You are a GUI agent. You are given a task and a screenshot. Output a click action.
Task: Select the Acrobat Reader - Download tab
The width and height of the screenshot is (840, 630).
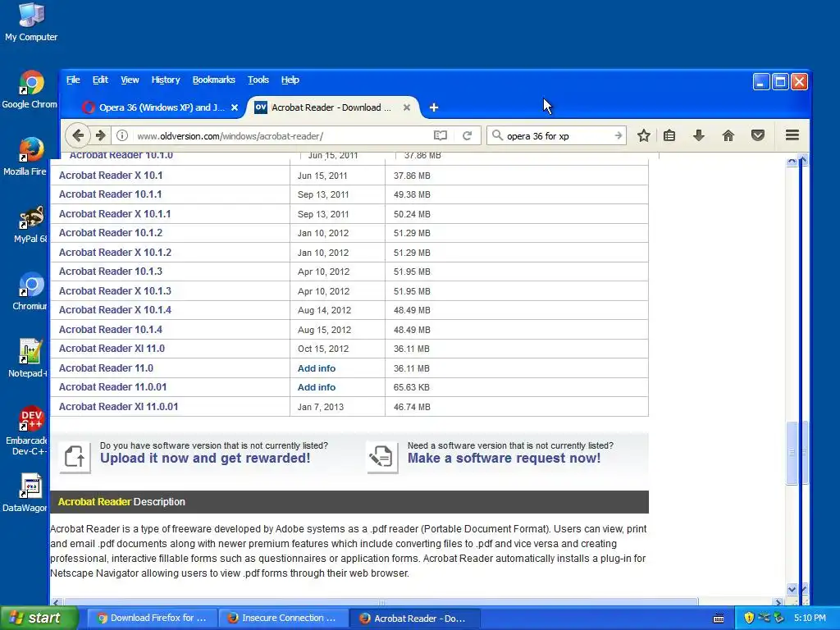tap(332, 107)
